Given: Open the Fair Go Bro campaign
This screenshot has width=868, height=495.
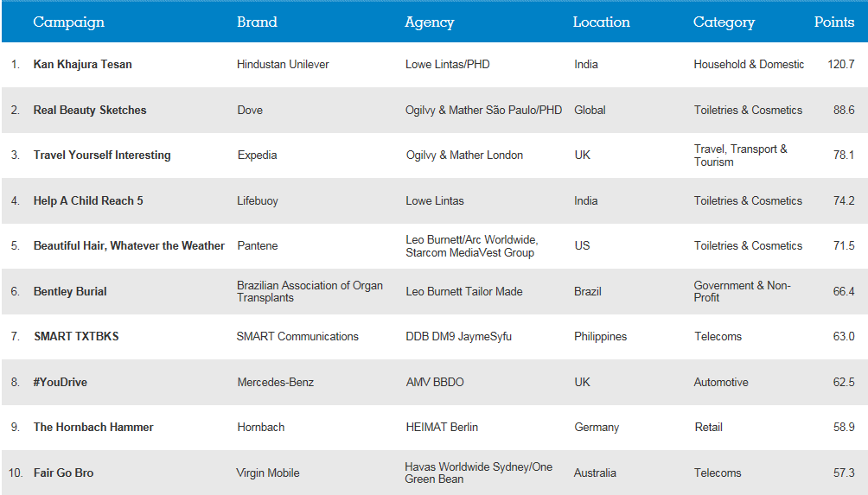Looking at the screenshot, I should (63, 473).
